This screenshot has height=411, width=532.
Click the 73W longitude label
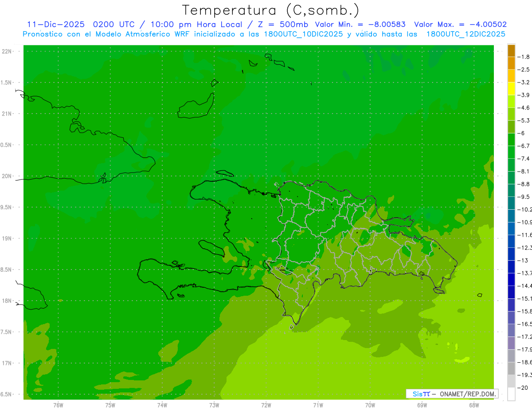(x=214, y=405)
